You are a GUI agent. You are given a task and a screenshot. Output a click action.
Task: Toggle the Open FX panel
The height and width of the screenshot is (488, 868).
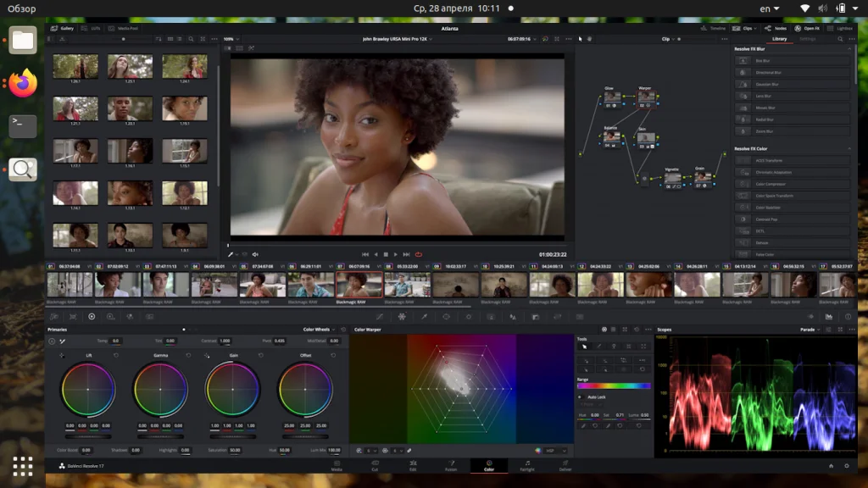click(x=806, y=28)
